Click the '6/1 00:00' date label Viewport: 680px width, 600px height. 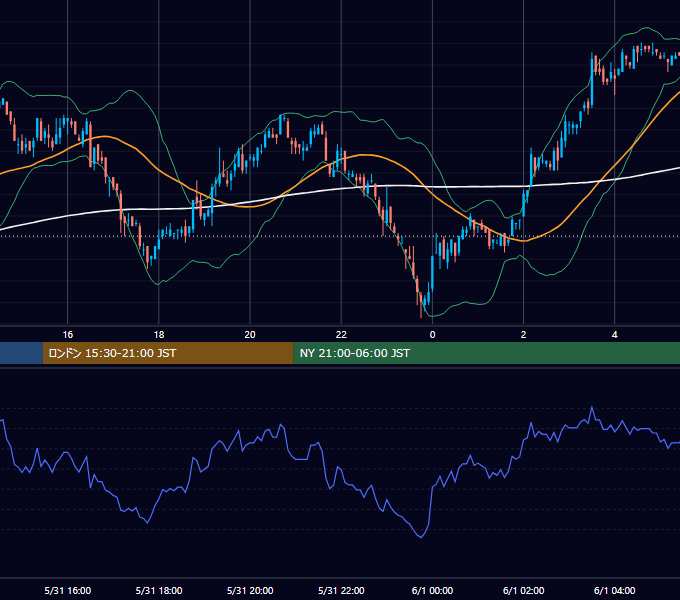[432, 590]
